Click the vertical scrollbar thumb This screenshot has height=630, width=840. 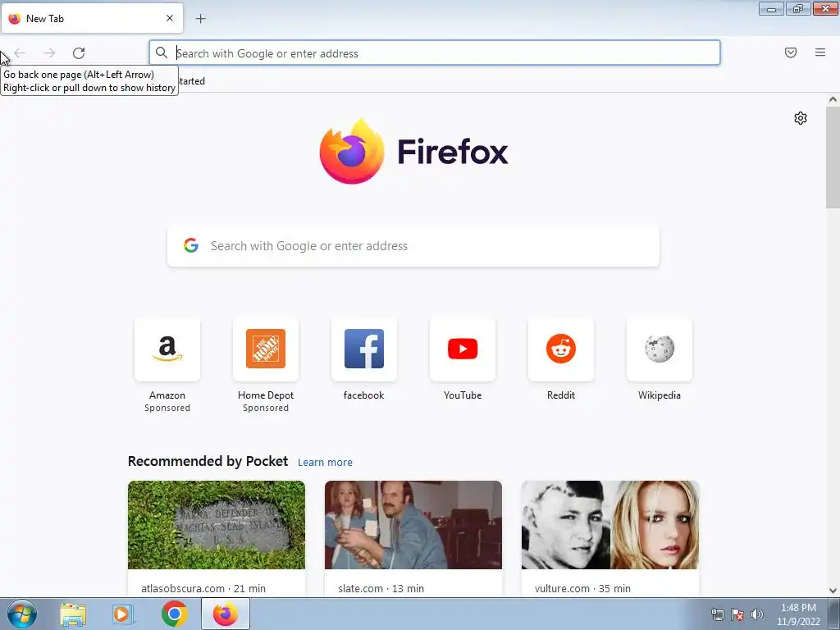click(833, 157)
